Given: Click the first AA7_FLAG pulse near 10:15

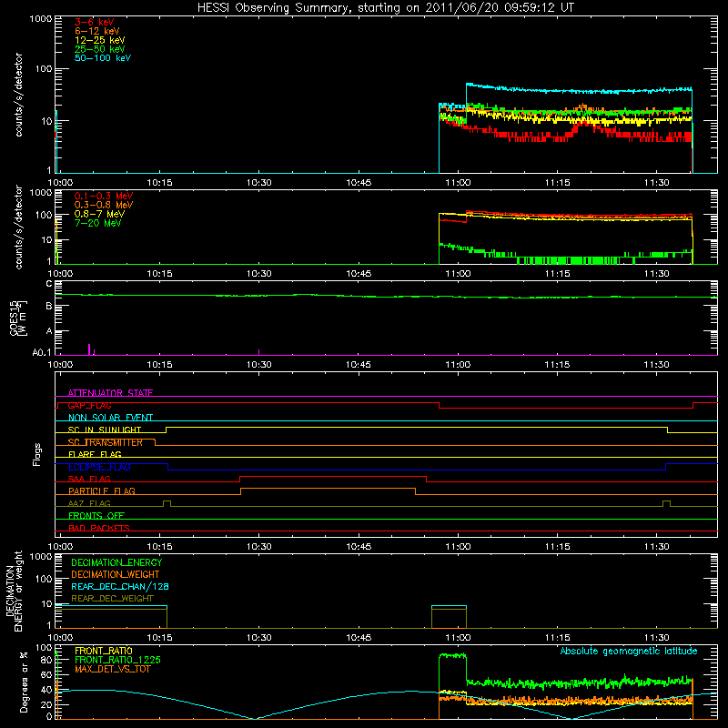Looking at the screenshot, I should tap(167, 503).
